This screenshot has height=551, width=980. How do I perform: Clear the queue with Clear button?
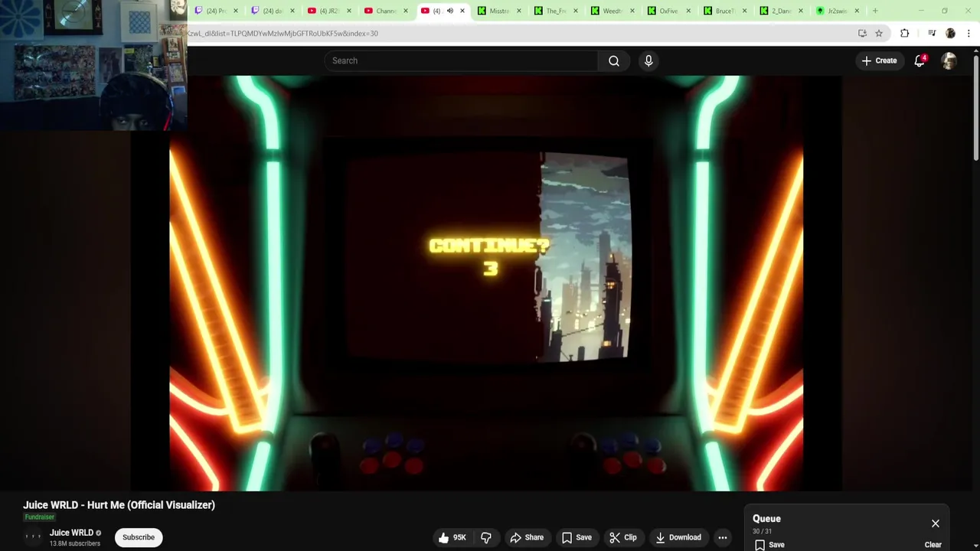point(933,545)
